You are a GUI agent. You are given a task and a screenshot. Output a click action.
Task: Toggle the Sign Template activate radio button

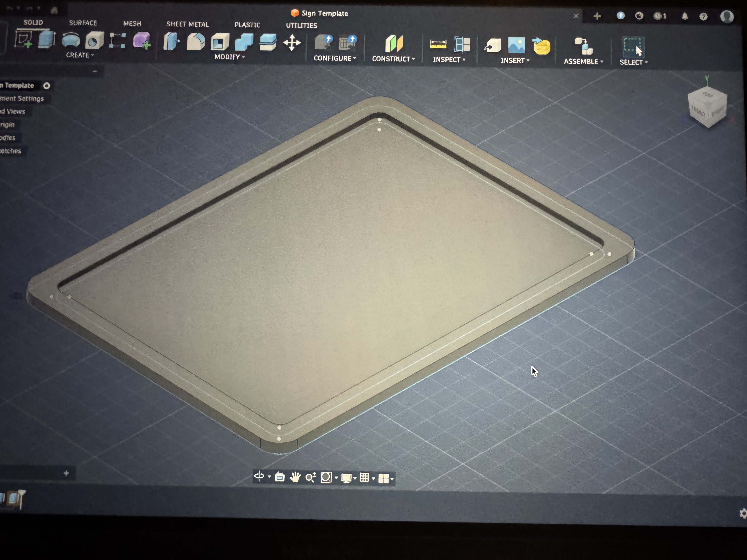click(x=47, y=86)
